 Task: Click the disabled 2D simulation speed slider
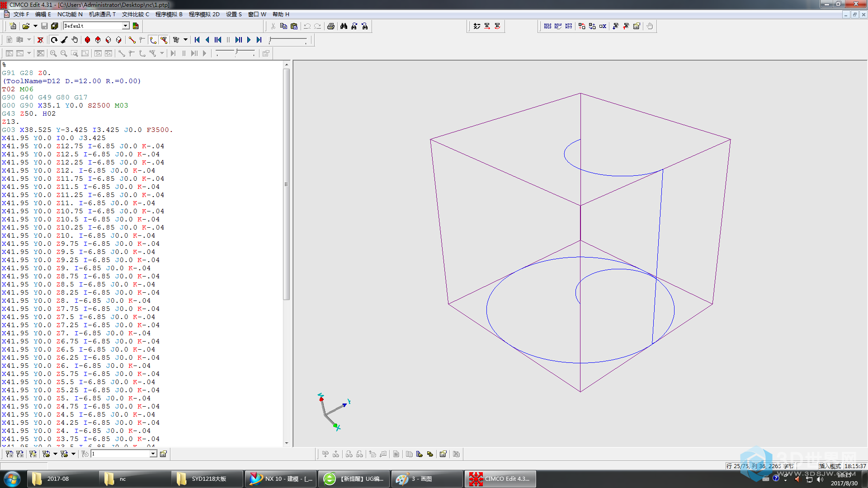[235, 53]
